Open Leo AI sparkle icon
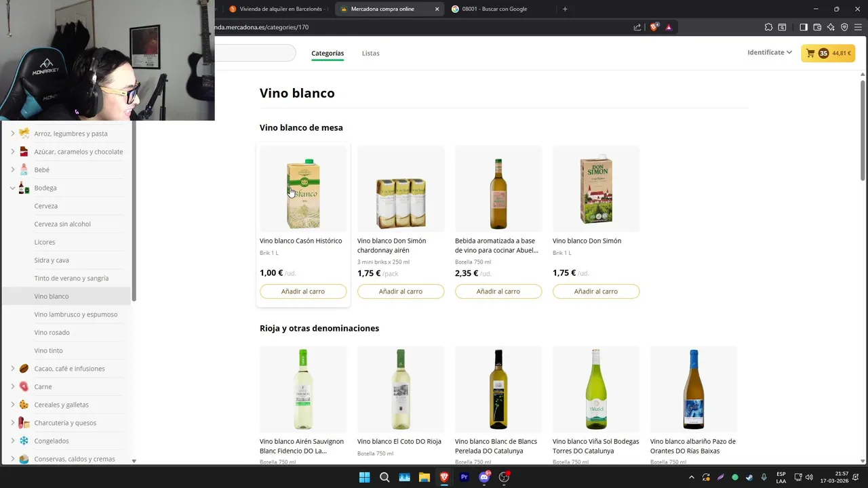 (831, 27)
